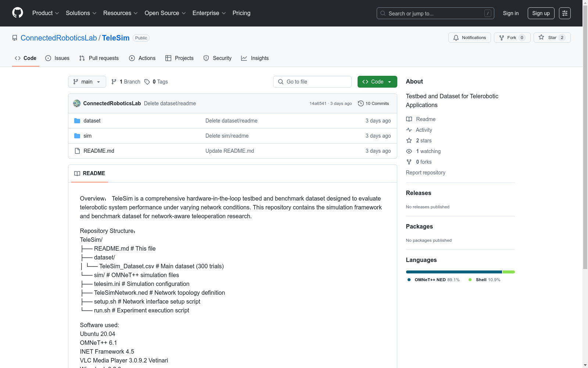Click the Shell language bar segment
This screenshot has width=588, height=368.
tap(509, 272)
